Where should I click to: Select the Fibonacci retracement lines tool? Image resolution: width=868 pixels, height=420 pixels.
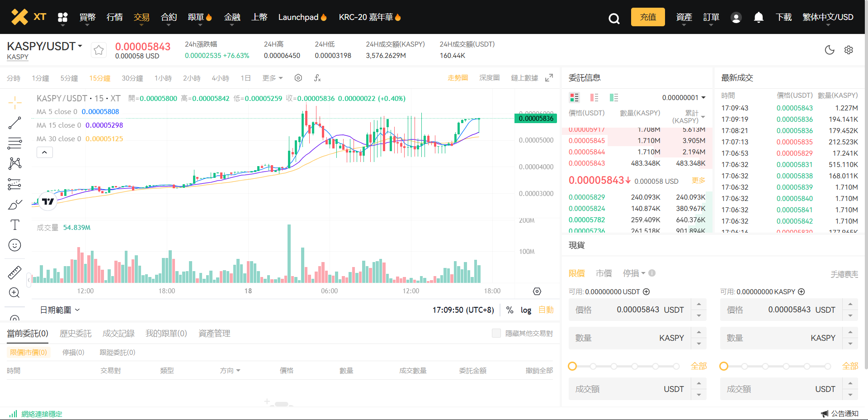point(15,143)
